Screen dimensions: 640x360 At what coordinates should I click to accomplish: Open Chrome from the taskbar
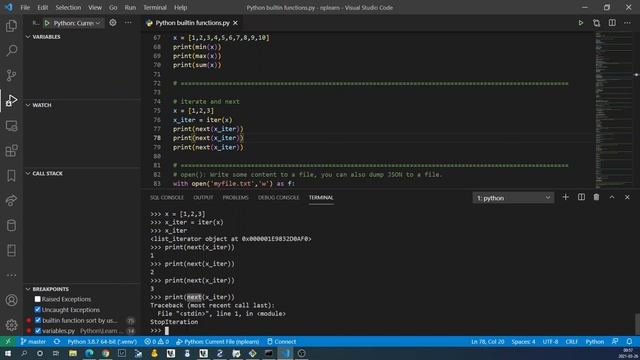pyautogui.click(x=106, y=353)
